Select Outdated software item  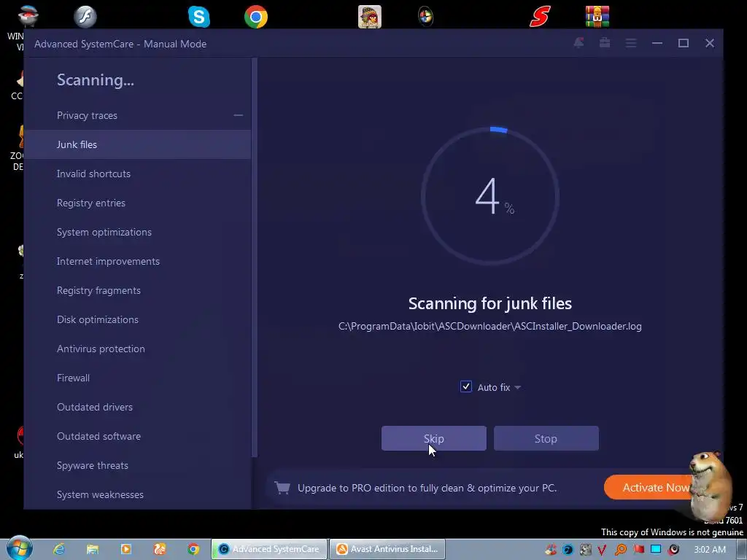tap(137, 436)
